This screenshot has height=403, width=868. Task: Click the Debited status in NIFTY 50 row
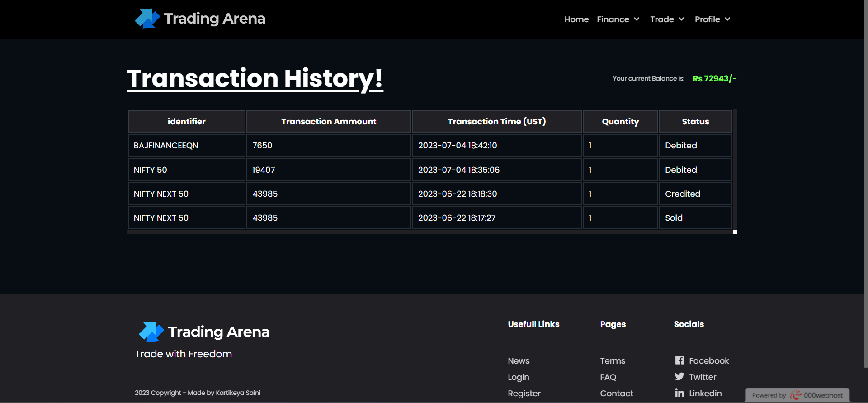(x=695, y=170)
